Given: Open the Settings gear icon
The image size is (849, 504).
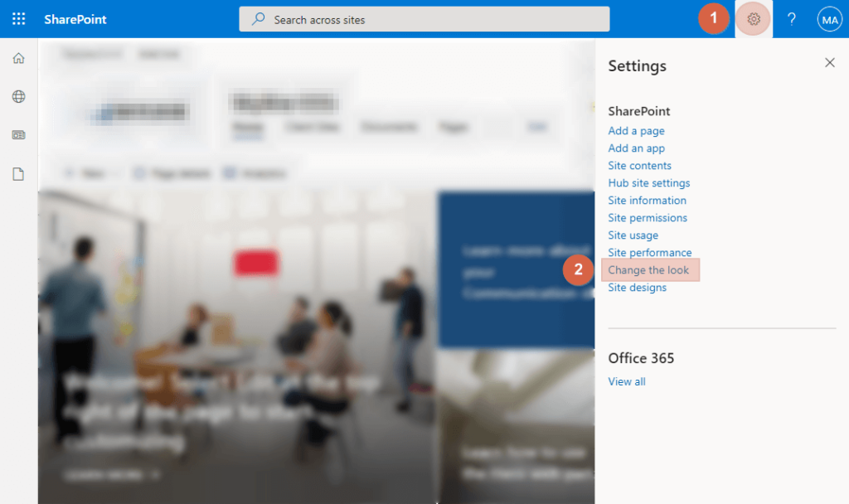Looking at the screenshot, I should tap(753, 19).
